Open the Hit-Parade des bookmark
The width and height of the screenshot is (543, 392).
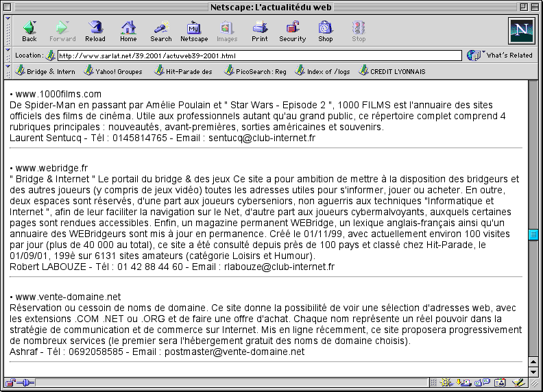pyautogui.click(x=183, y=71)
